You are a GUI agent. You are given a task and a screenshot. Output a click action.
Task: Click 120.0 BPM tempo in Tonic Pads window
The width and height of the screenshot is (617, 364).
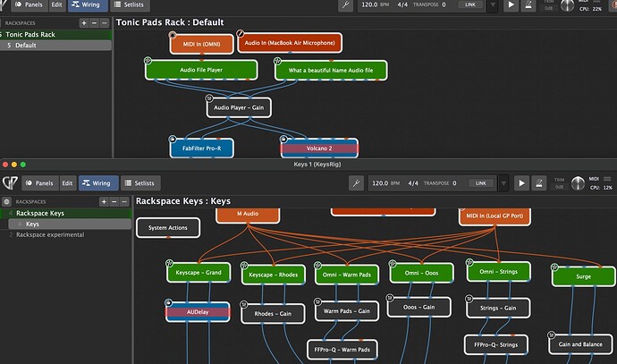click(375, 4)
